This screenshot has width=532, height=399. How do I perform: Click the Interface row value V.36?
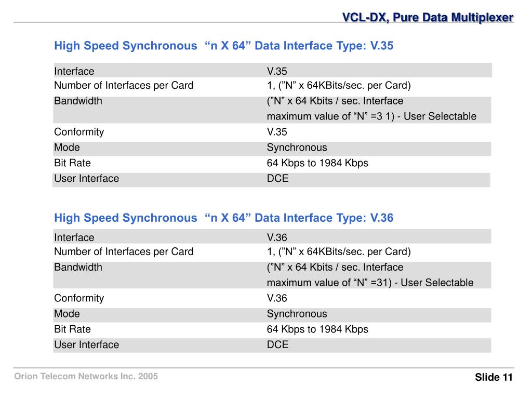click(x=277, y=237)
